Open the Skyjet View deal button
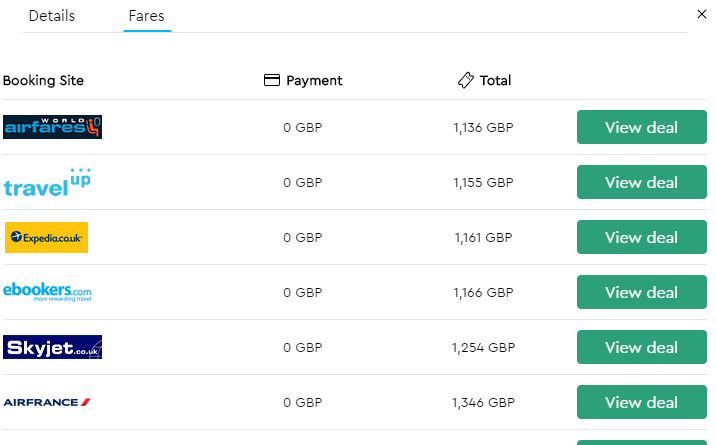This screenshot has height=445, width=716. [x=641, y=347]
